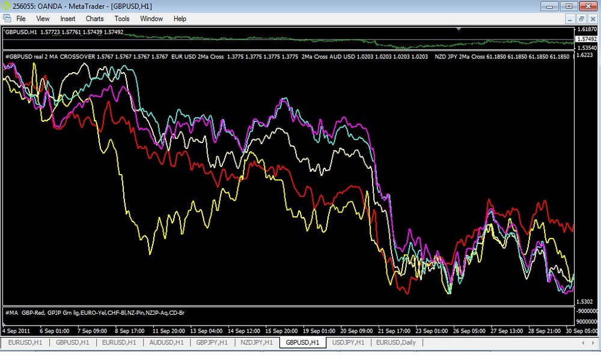601x364 pixels.
Task: Click the 4 Sep 2011 time axis label
Action: [x=16, y=331]
